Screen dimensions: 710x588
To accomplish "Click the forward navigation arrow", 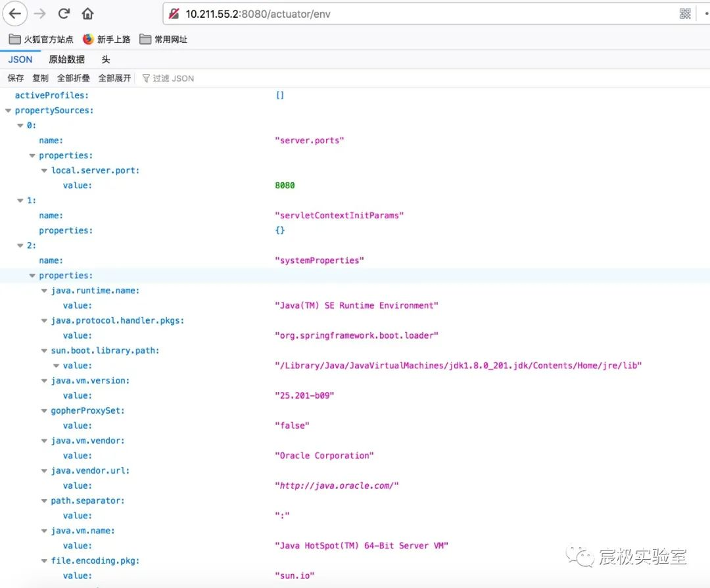I will coord(38,14).
